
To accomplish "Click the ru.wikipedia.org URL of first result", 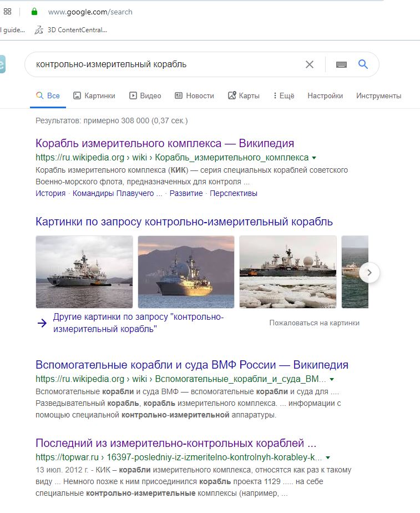I will (x=172, y=158).
